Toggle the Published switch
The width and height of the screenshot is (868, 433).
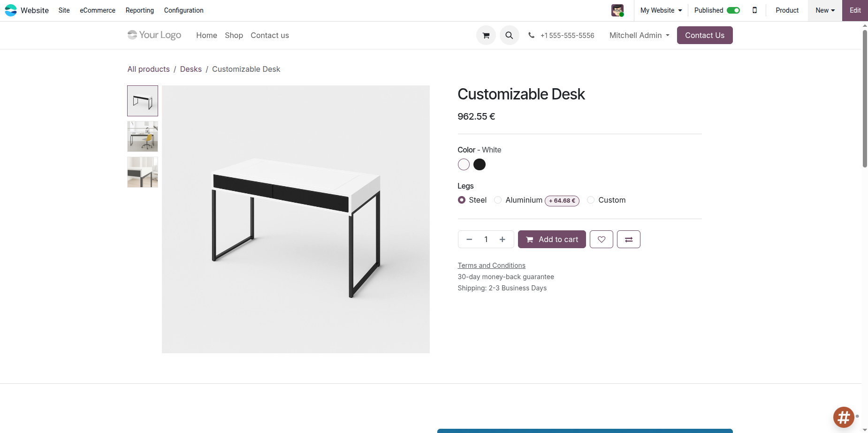pyautogui.click(x=733, y=10)
